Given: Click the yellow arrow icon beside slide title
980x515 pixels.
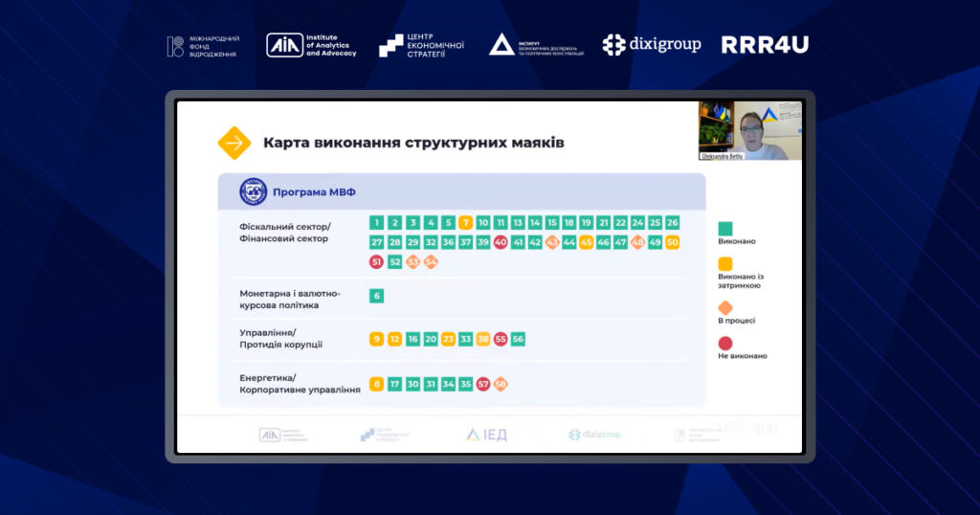Looking at the screenshot, I should coord(234,143).
